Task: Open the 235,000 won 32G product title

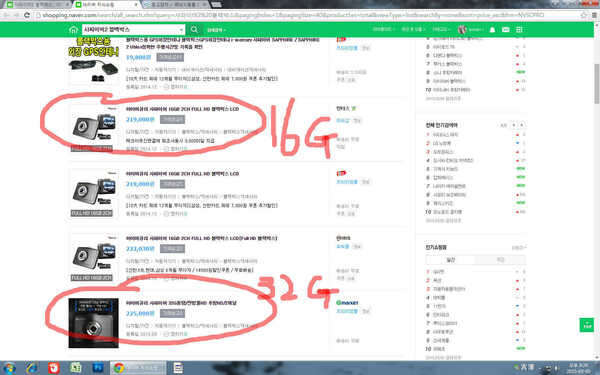Action: pos(181,303)
